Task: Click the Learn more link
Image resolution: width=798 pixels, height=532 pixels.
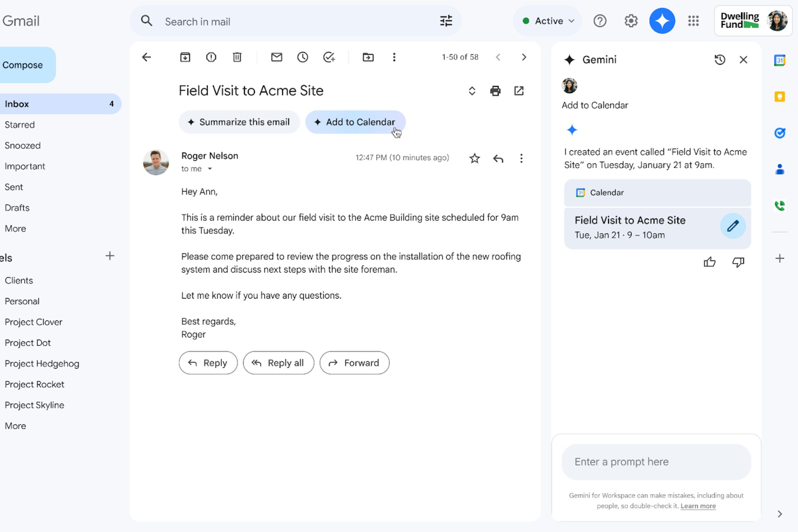Action: point(698,506)
